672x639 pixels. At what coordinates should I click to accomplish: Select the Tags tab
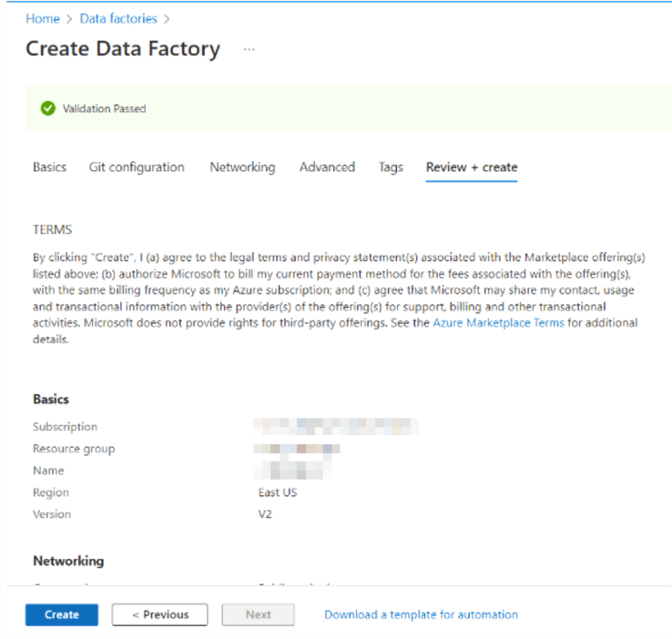pos(391,167)
